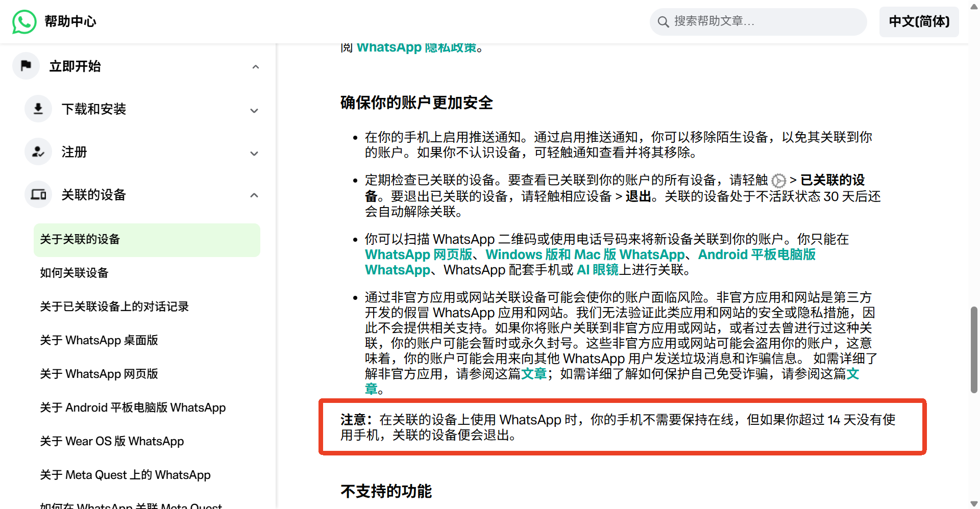Open the 文章 link about unofficial apps

534,374
